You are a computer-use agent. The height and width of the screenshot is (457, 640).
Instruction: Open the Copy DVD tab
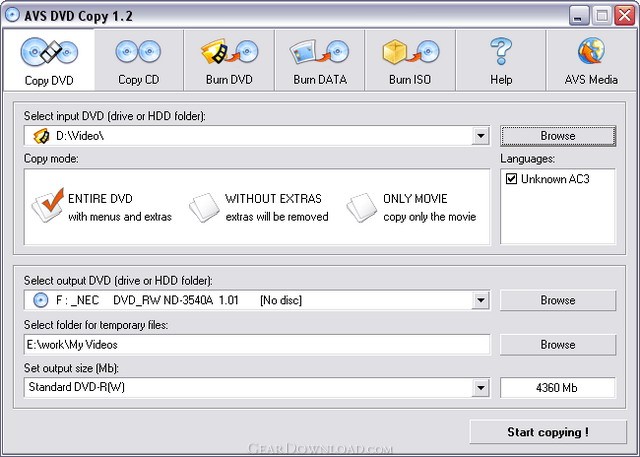49,60
